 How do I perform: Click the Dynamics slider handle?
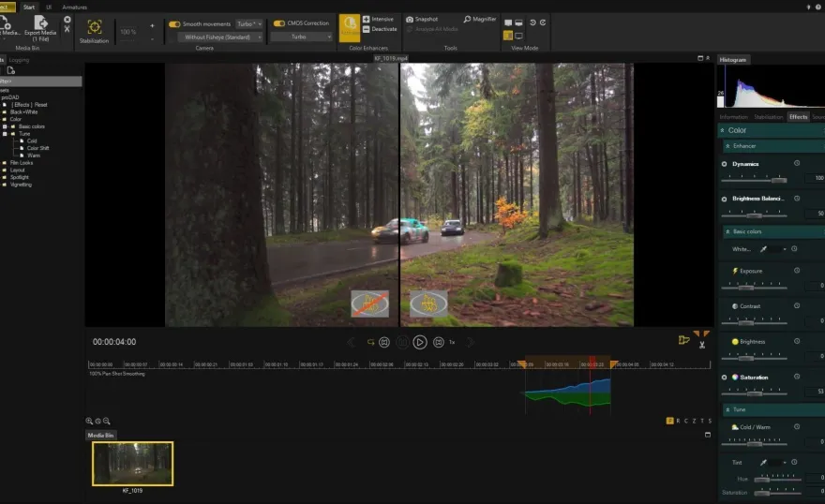[x=779, y=180]
